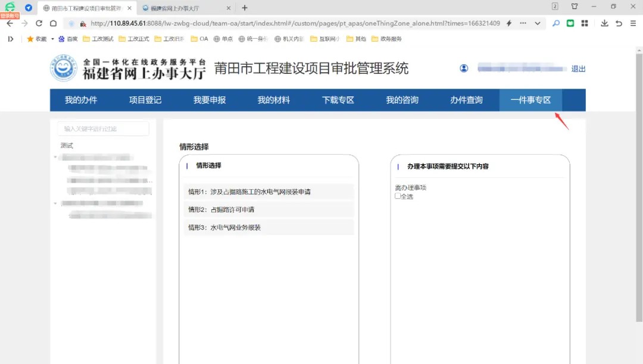This screenshot has height=364, width=643.
Task: Tick the 全选 checkbox
Action: tap(398, 196)
